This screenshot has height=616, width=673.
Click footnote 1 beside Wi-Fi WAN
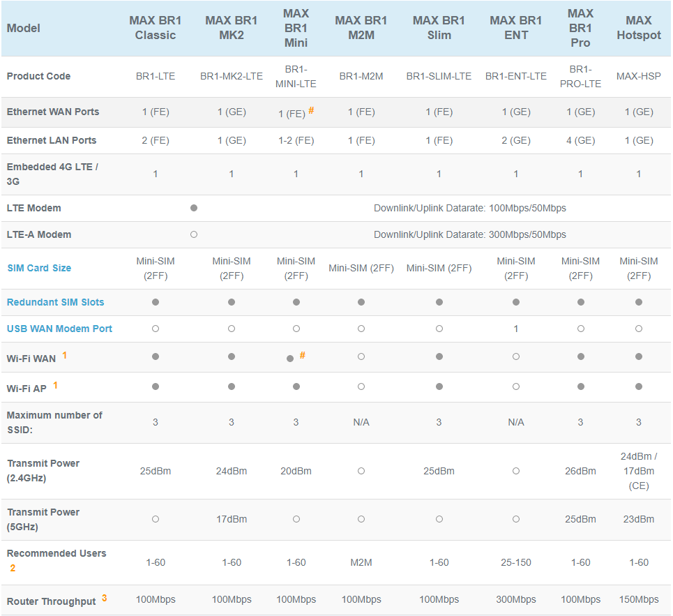pos(65,356)
